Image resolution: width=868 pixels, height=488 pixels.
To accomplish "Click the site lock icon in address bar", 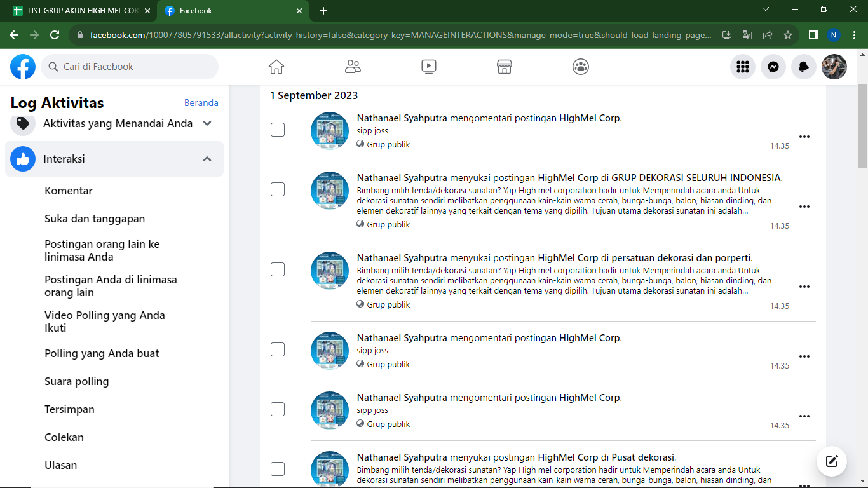I will 80,35.
